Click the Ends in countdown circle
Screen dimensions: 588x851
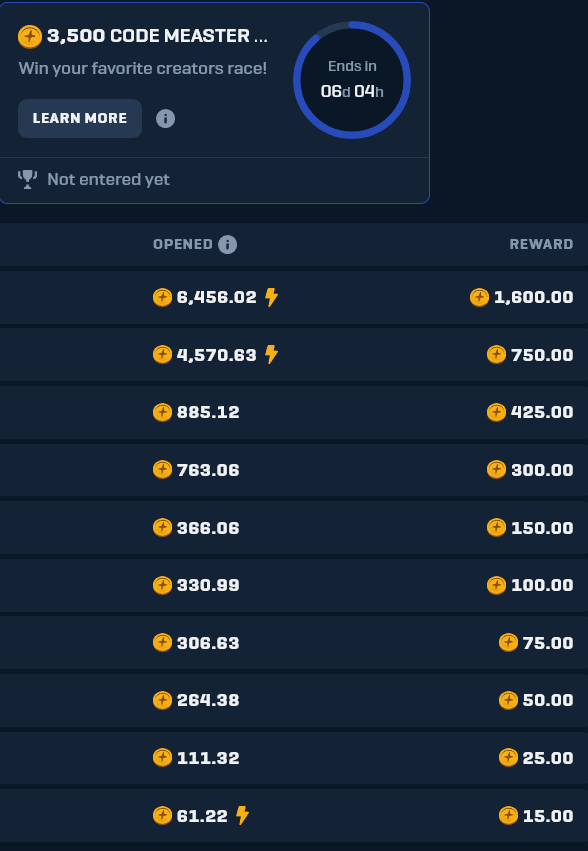click(x=352, y=80)
